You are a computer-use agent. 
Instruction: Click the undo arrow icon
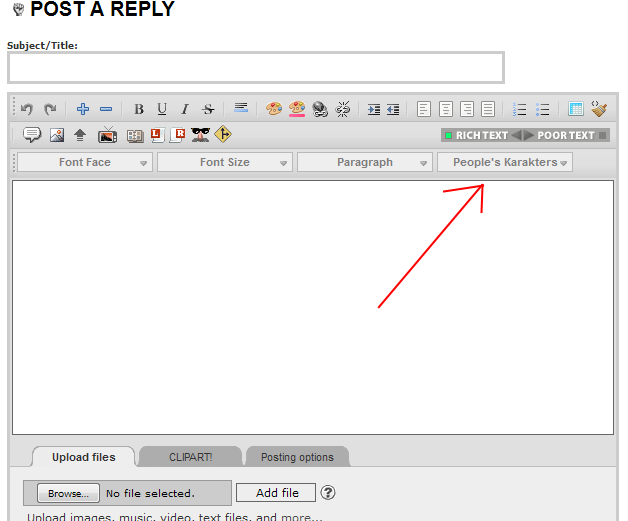[x=27, y=109]
